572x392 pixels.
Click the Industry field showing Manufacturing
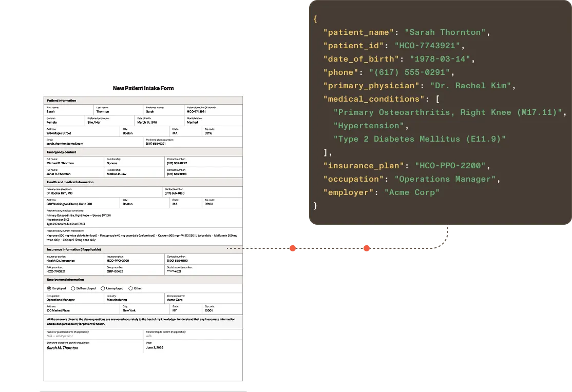click(x=134, y=298)
